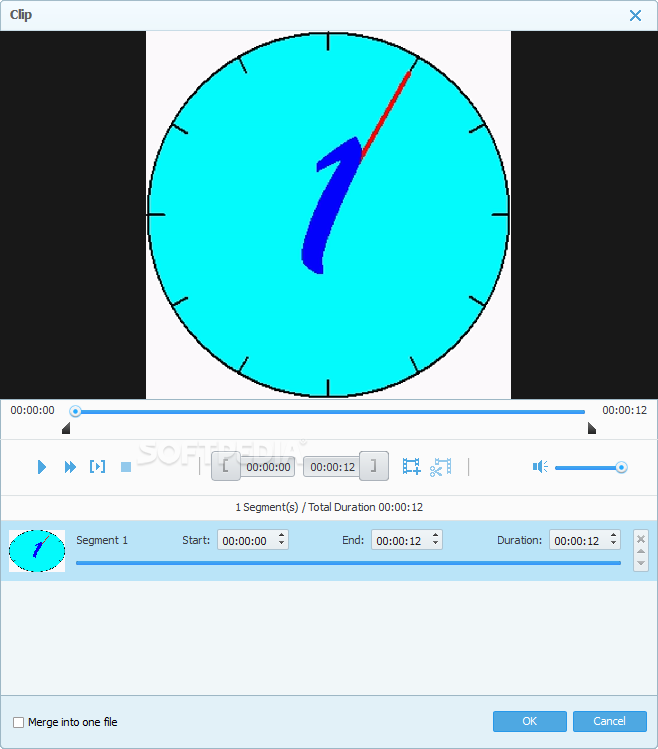658x749 pixels.
Task: Move Segment 1 down in list
Action: click(641, 563)
